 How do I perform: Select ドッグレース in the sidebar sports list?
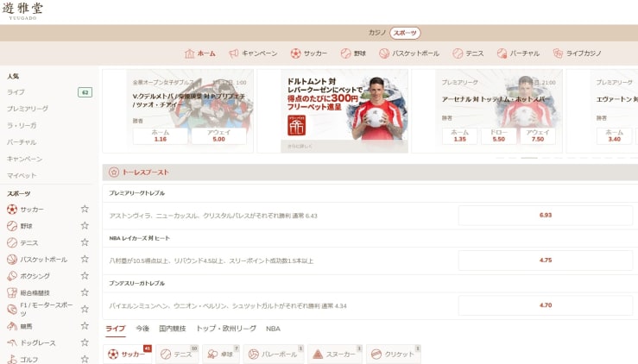pos(38,342)
